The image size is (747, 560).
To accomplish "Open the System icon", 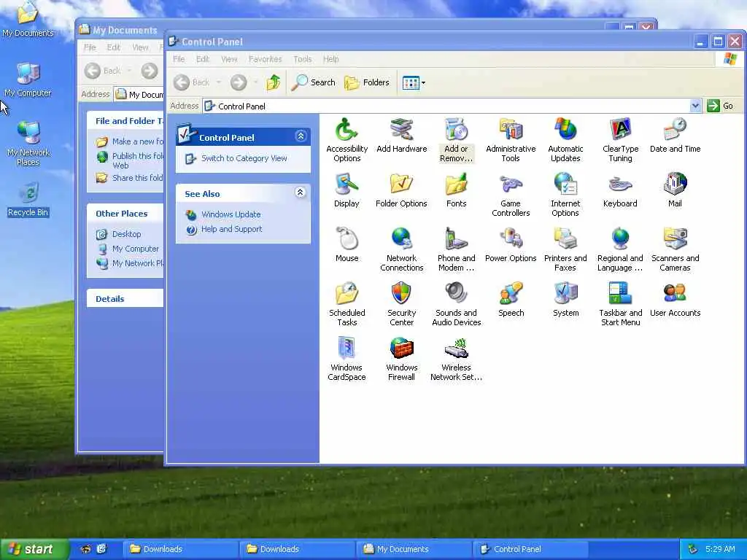I will [x=565, y=300].
